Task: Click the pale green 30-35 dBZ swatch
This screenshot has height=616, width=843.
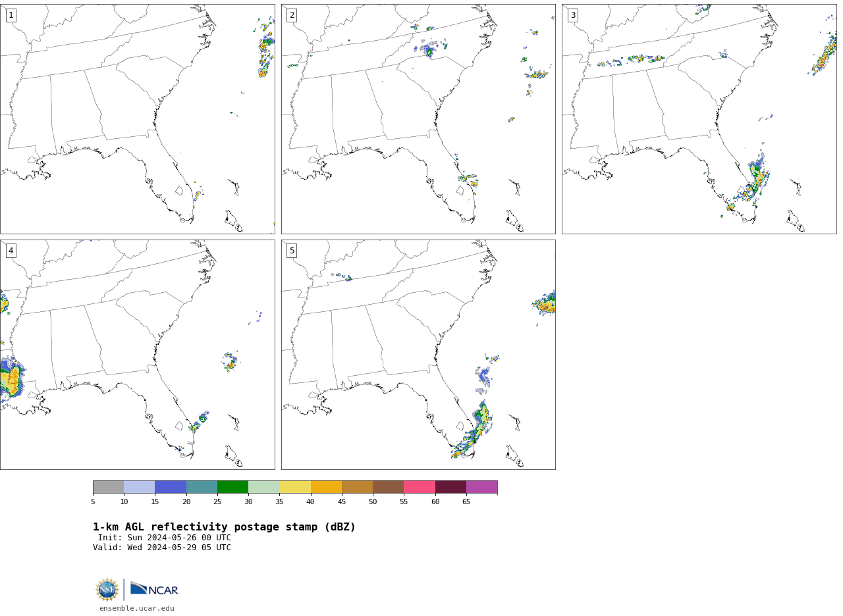Action: (263, 487)
